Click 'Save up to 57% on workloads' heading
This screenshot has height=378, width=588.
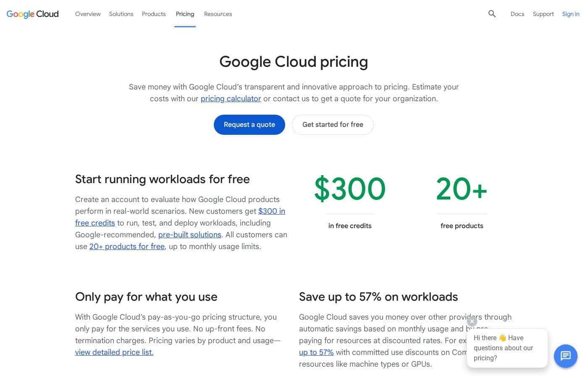[378, 297]
